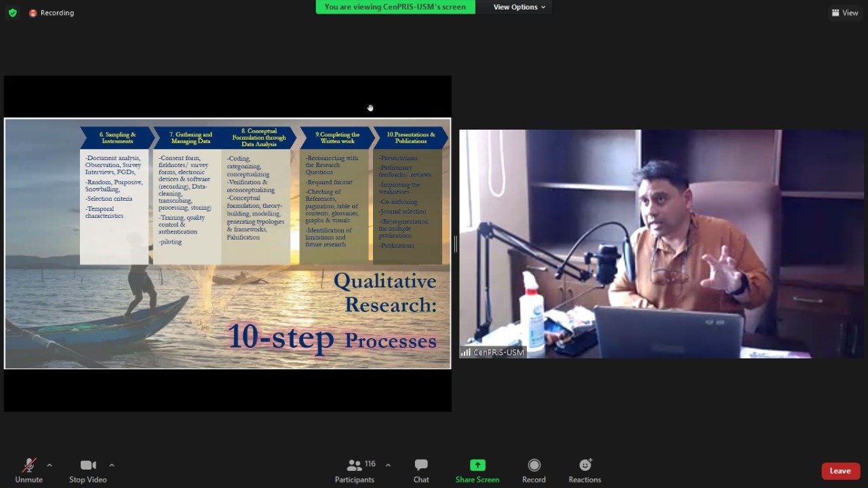This screenshot has height=488, width=868.
Task: Click the 'Qualitative Research:' slide title
Action: [385, 293]
